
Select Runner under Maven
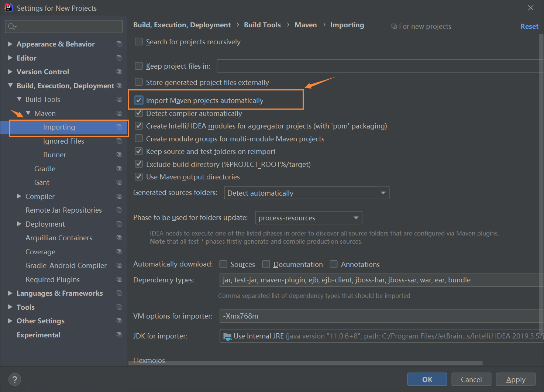55,155
